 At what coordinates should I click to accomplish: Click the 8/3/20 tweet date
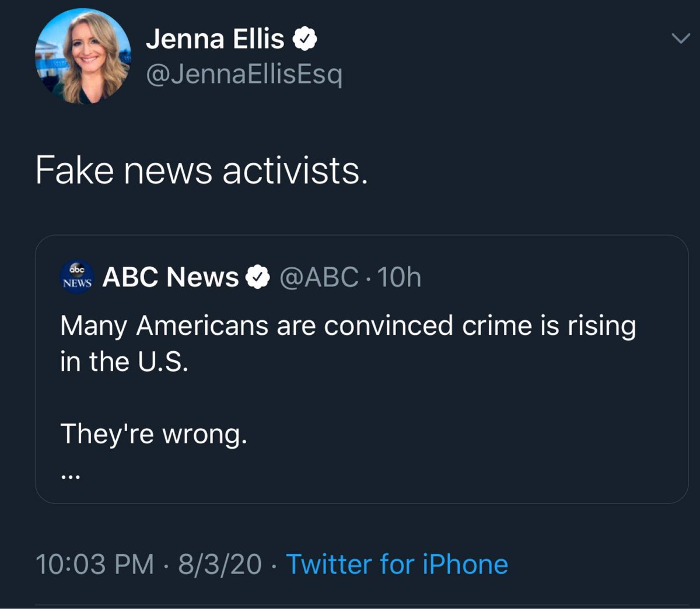click(x=220, y=565)
